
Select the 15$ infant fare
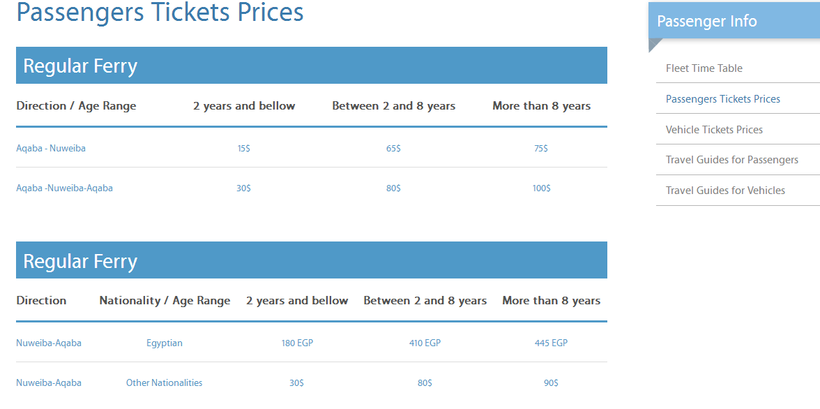tap(244, 149)
